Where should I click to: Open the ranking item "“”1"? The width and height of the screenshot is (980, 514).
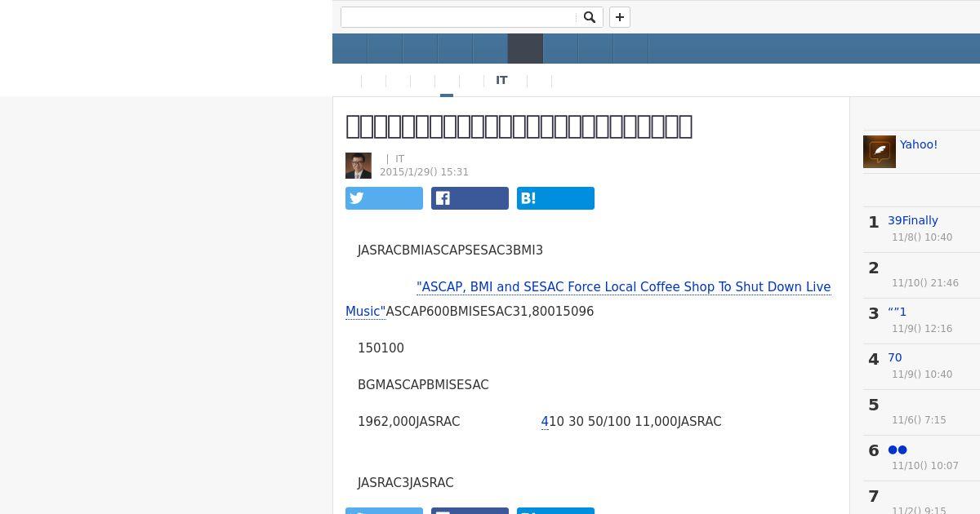(897, 312)
